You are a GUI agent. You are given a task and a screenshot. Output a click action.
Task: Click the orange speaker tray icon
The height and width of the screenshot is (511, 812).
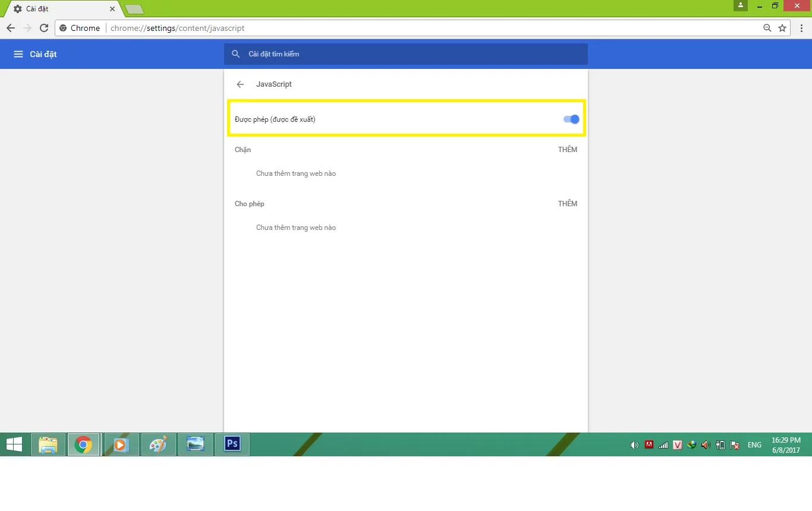click(706, 445)
